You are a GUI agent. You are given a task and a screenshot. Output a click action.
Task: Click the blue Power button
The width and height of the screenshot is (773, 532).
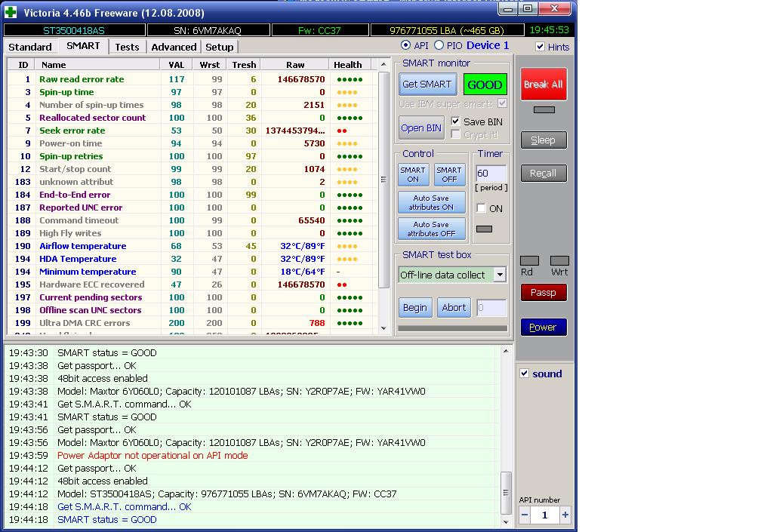[544, 327]
